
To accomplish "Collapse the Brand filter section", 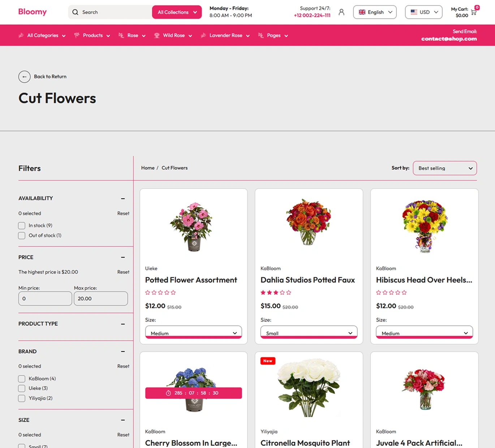I will click(123, 352).
